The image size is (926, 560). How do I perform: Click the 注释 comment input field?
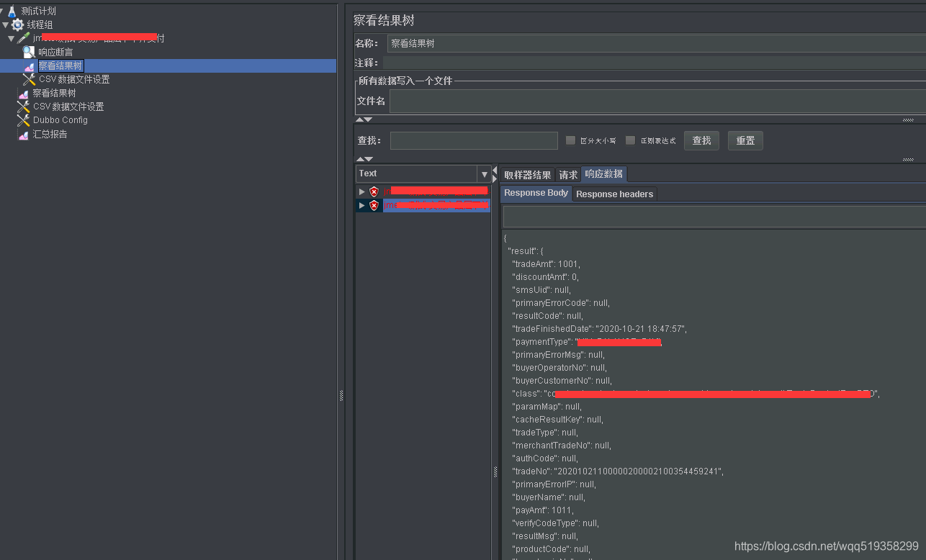click(x=654, y=63)
